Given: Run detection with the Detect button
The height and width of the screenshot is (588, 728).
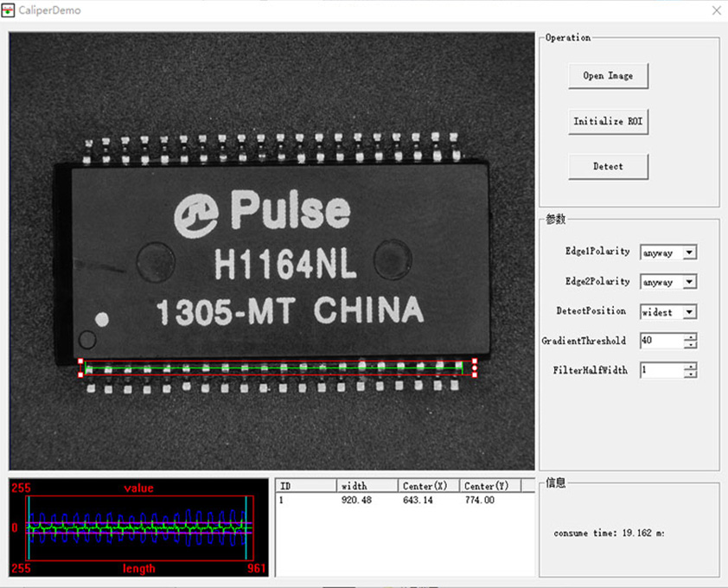Looking at the screenshot, I should point(608,166).
